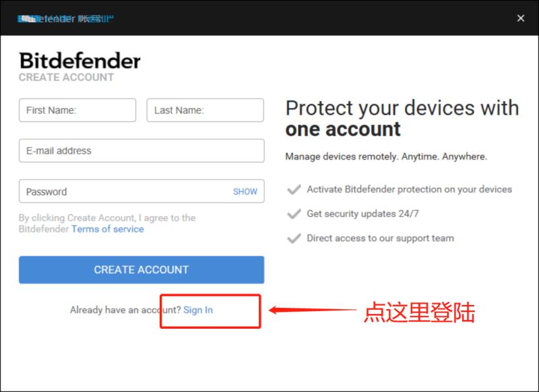This screenshot has width=539, height=392.
Task: Click the 'Protect your devices with one account' headline
Action: coord(402,119)
